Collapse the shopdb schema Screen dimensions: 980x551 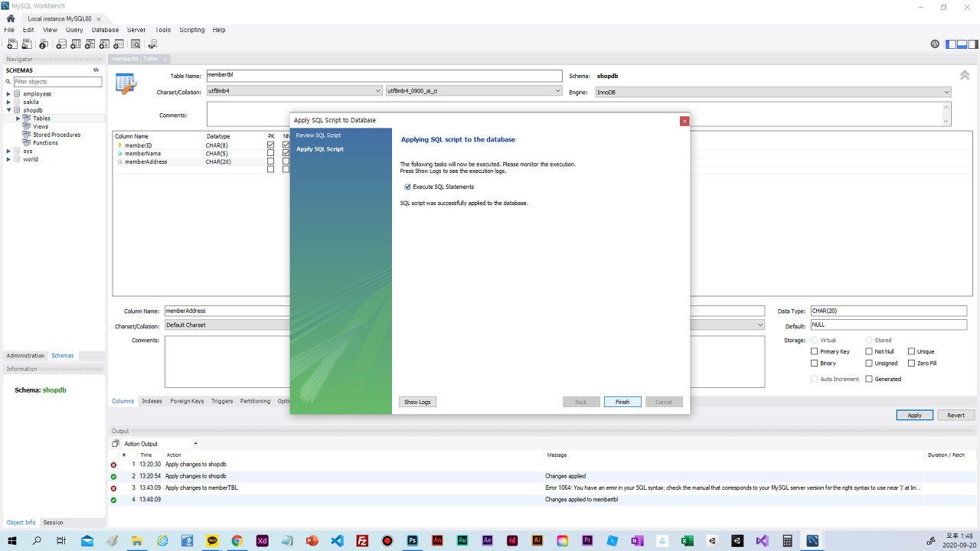[x=8, y=110]
